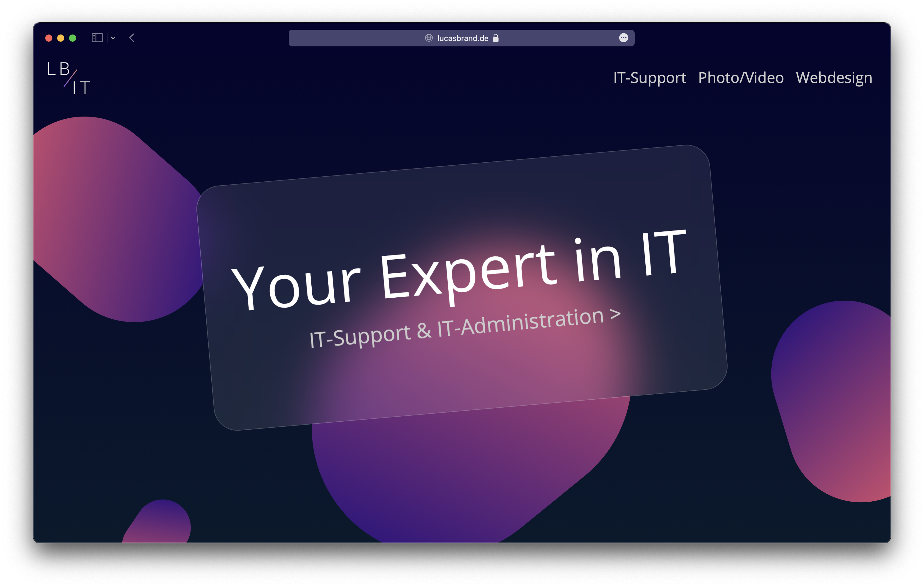Open the Webdesign navigation item
Image resolution: width=924 pixels, height=587 pixels.
(x=834, y=78)
